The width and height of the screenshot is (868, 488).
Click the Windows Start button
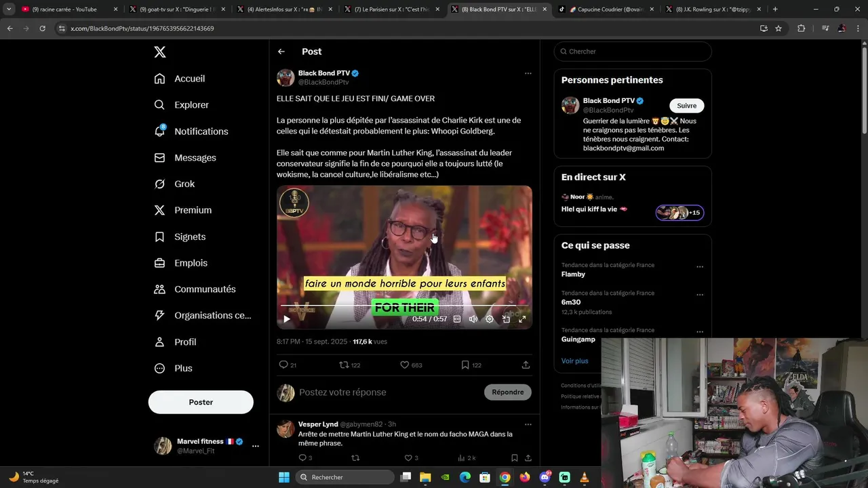pyautogui.click(x=284, y=477)
